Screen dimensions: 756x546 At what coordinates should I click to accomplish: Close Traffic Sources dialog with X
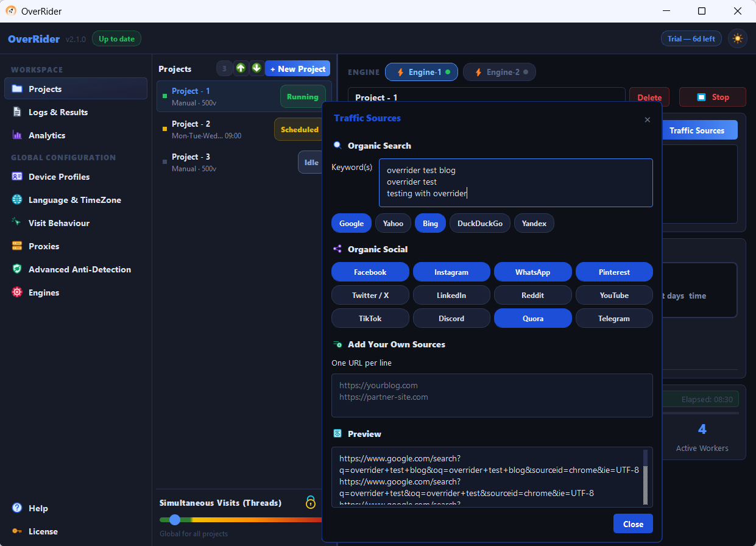[x=648, y=120]
